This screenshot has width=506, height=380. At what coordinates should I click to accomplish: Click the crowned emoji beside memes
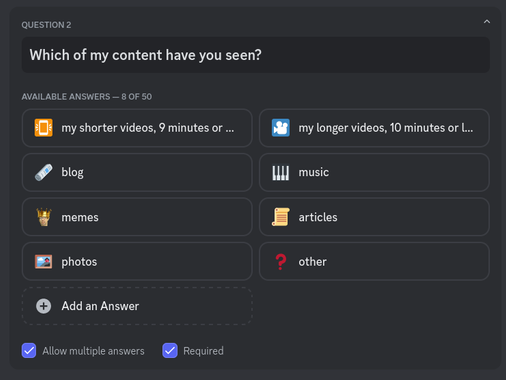tap(44, 217)
